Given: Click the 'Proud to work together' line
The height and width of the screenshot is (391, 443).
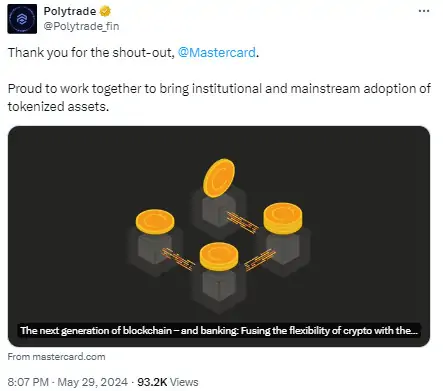Looking at the screenshot, I should coord(219,89).
